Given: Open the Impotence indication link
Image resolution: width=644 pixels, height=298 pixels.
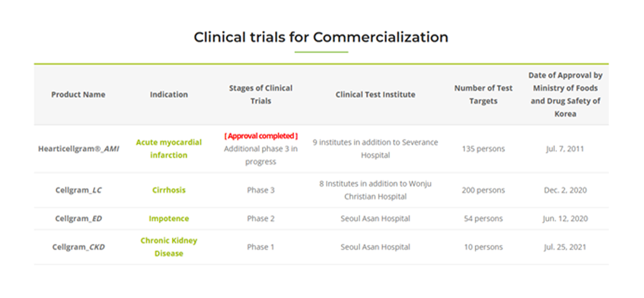Looking at the screenshot, I should click(169, 219).
